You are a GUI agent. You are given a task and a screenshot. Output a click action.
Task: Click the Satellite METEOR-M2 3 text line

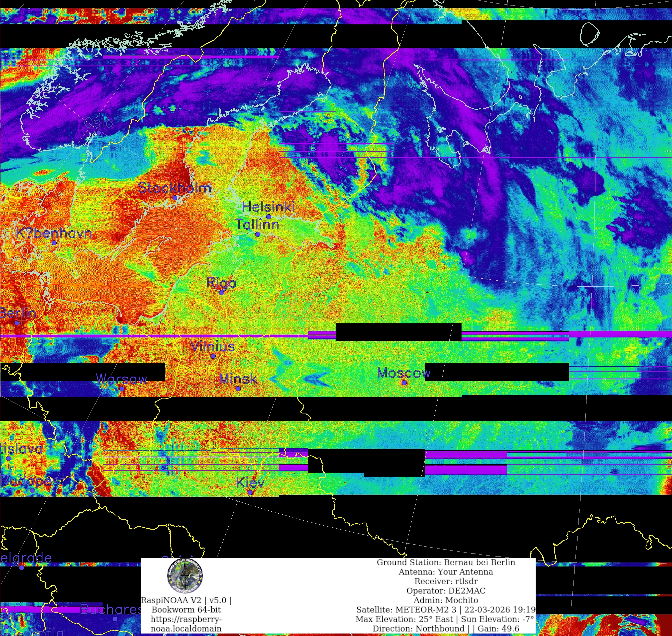click(x=446, y=610)
